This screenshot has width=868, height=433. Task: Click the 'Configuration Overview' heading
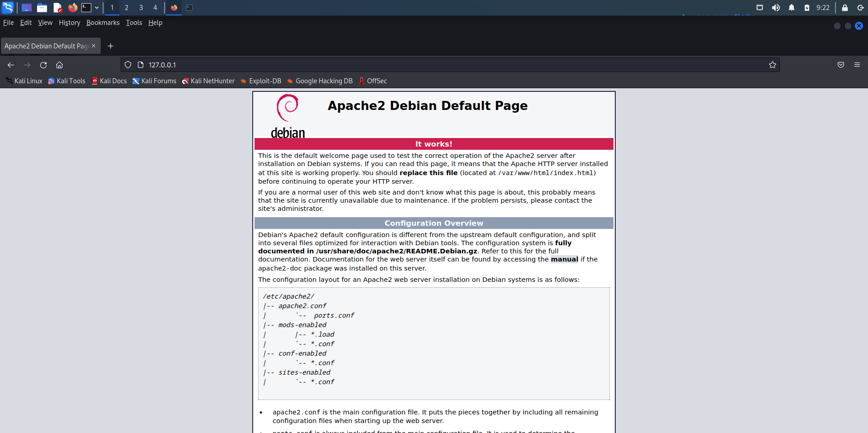(x=434, y=223)
